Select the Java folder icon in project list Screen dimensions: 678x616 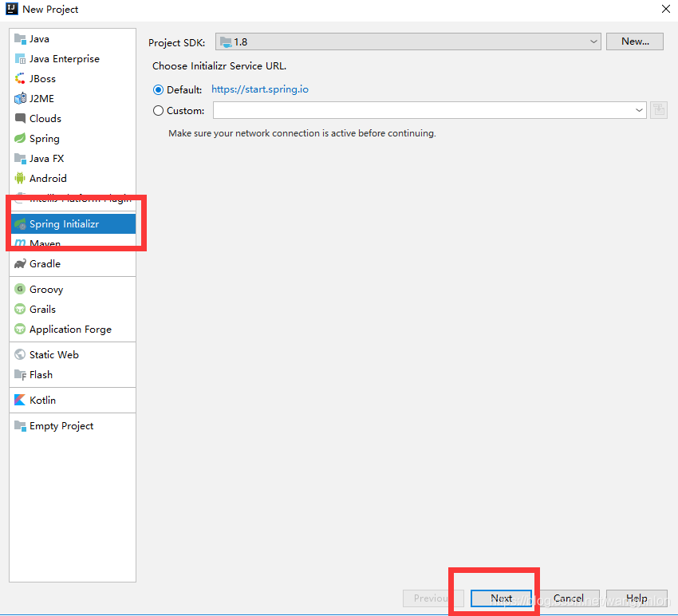[x=20, y=39]
